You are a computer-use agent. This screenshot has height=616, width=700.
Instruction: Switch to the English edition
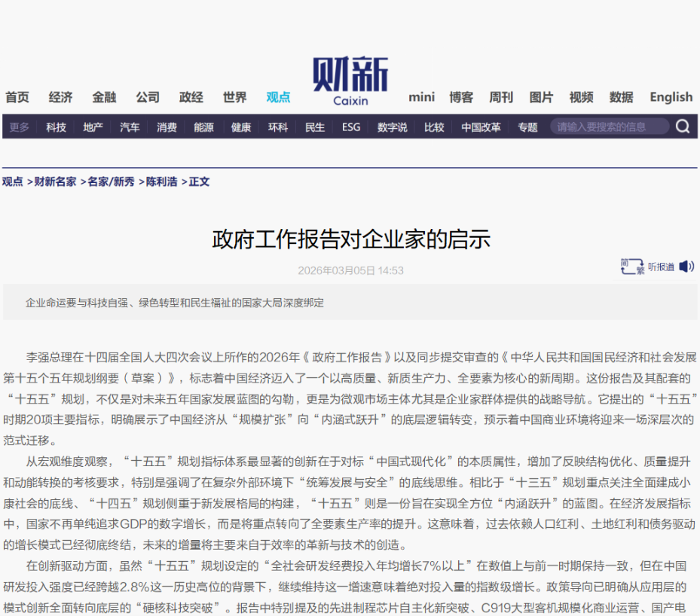coord(670,97)
